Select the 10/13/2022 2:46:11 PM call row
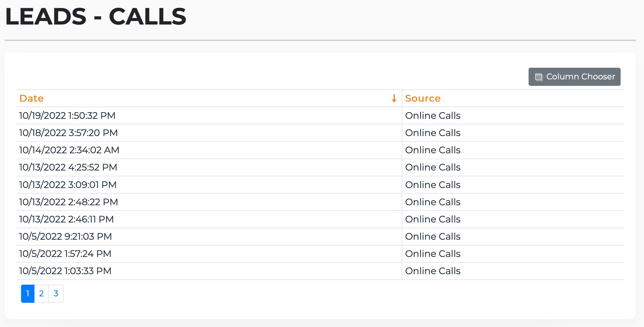 click(320, 219)
